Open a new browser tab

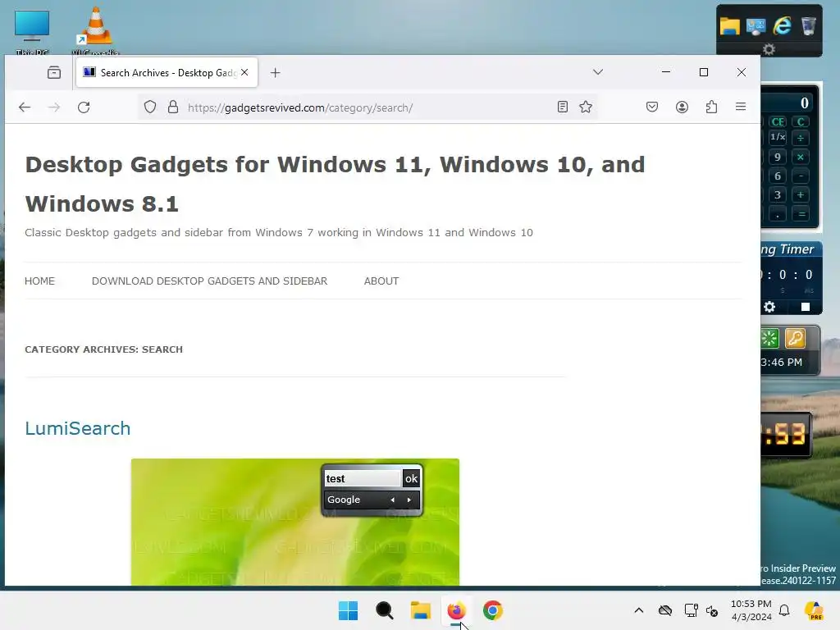[275, 73]
